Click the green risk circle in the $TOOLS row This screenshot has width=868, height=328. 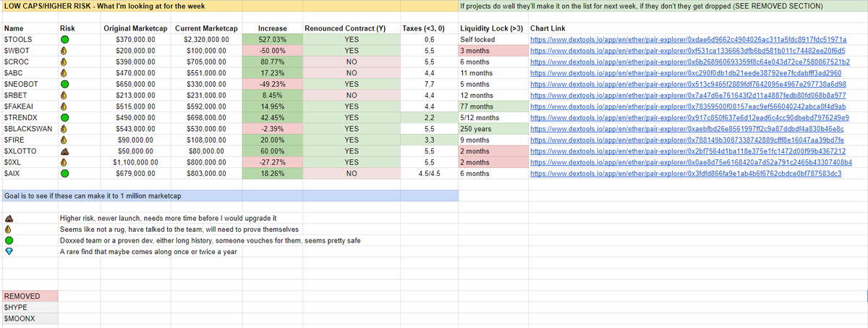64,40
